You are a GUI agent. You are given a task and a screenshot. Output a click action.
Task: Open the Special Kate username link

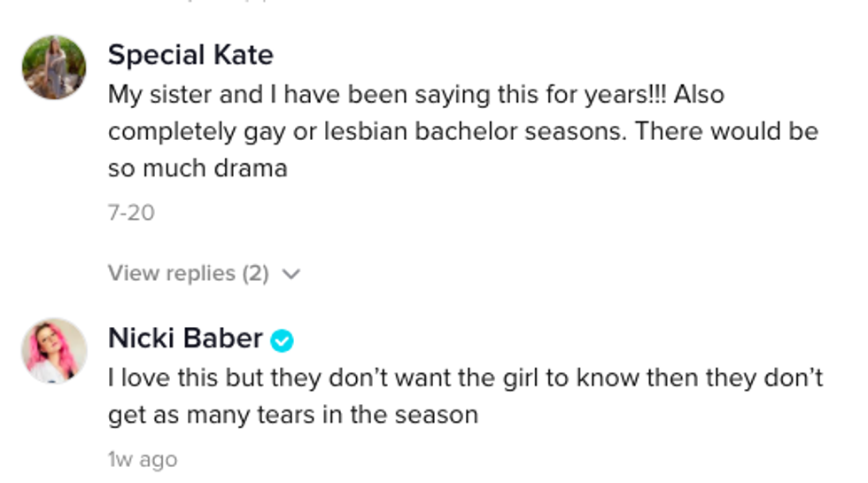point(190,55)
